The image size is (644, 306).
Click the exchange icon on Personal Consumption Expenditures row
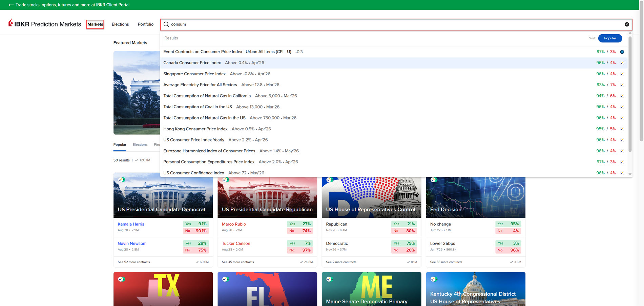(x=622, y=162)
